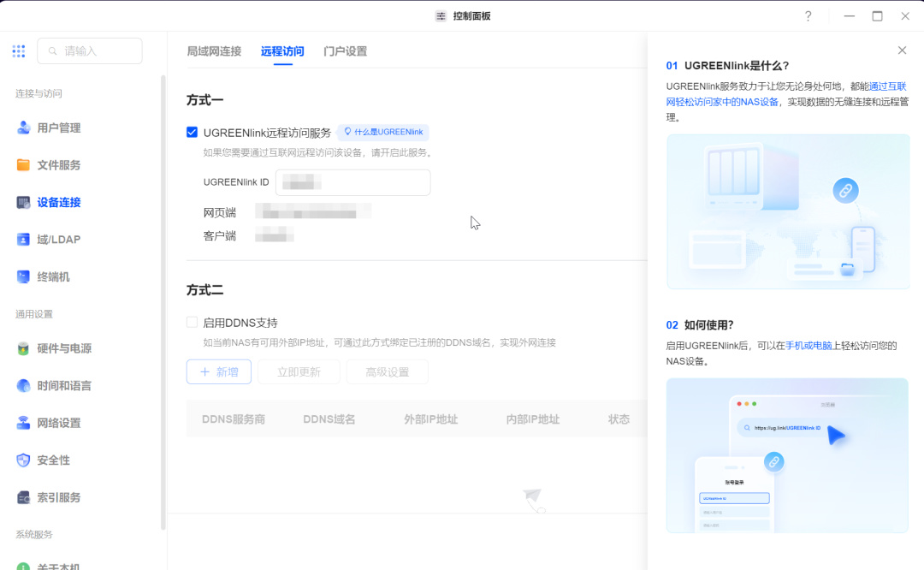Click the 网络设置 network icon

tap(23, 423)
